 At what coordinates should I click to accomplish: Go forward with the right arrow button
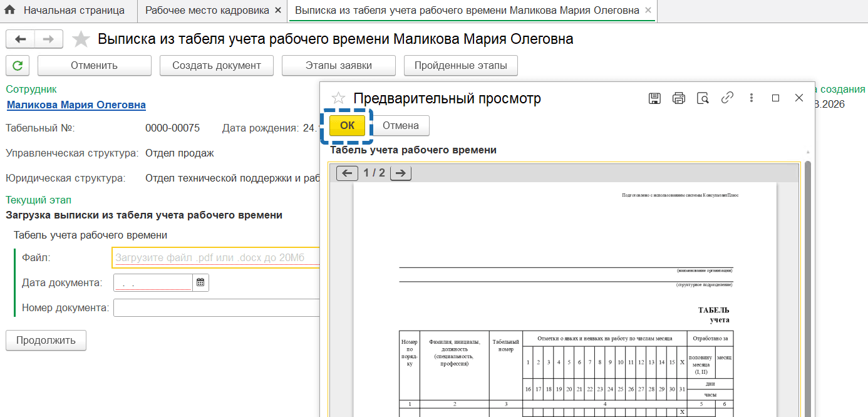tap(49, 39)
